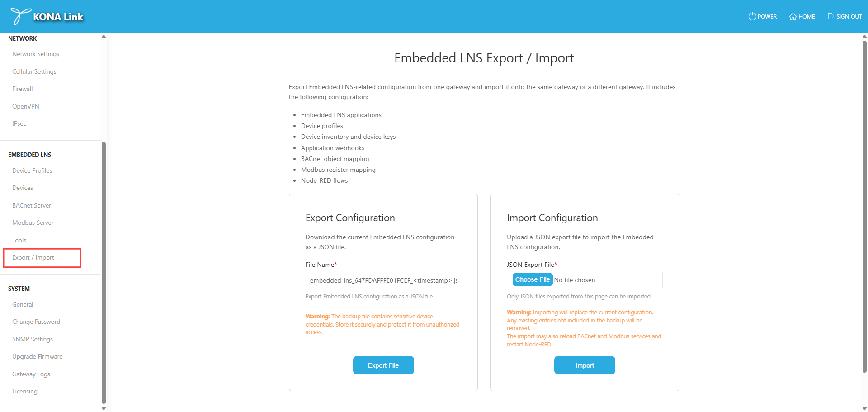Click the 'Import Configuration' card heading
The width and height of the screenshot is (868, 412).
(x=552, y=218)
